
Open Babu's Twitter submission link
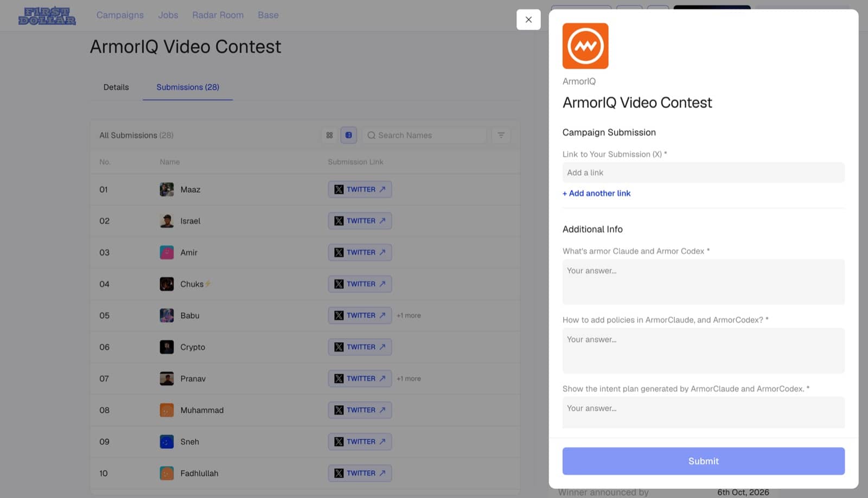(360, 315)
